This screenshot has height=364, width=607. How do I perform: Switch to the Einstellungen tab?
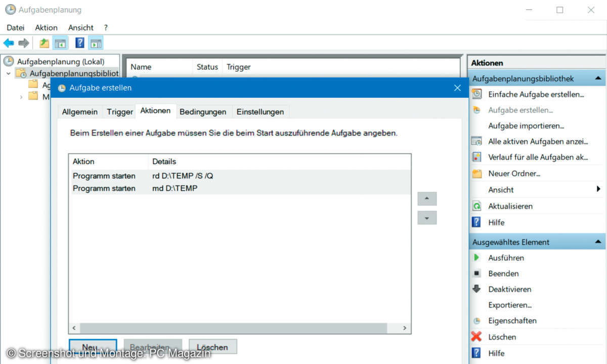tap(260, 112)
